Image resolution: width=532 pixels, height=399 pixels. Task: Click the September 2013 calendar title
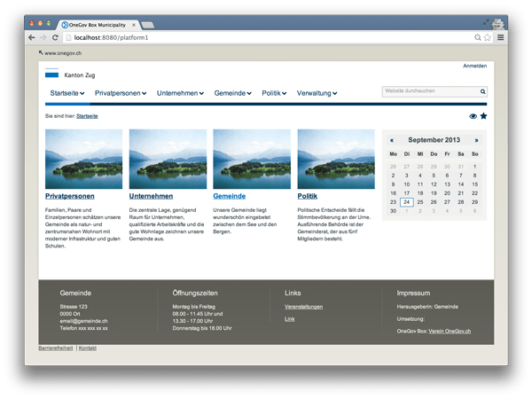pyautogui.click(x=434, y=140)
